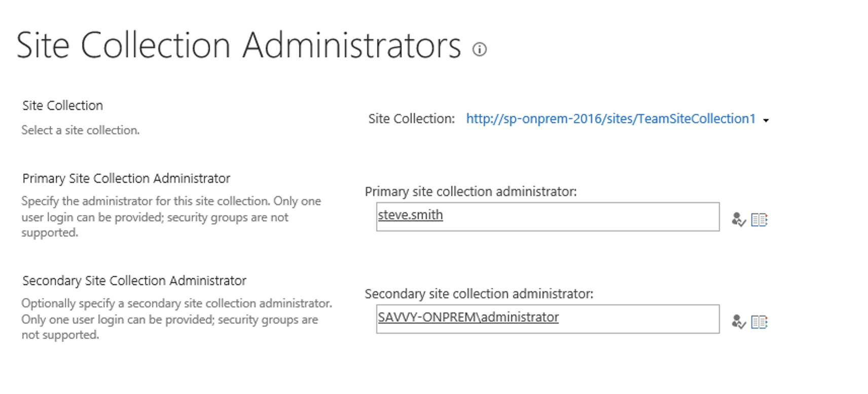Click "Primary site collection administrator:" field label
The height and width of the screenshot is (394, 868).
pyautogui.click(x=471, y=192)
